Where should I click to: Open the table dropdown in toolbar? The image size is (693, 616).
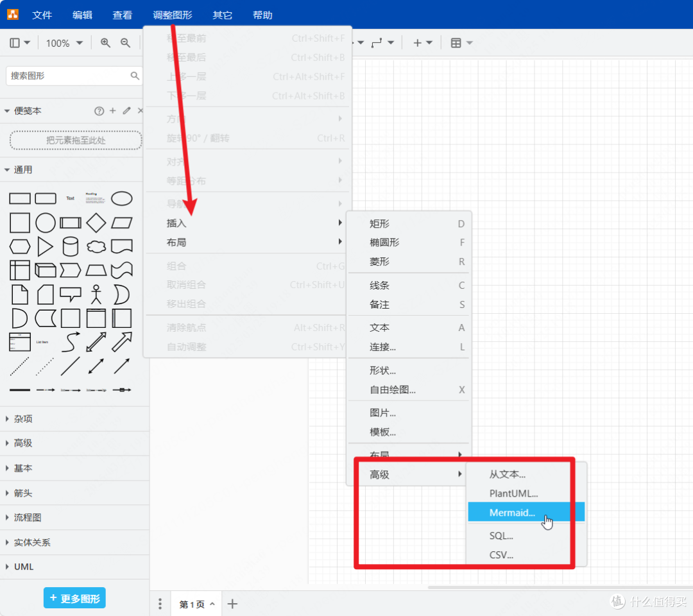pyautogui.click(x=461, y=43)
